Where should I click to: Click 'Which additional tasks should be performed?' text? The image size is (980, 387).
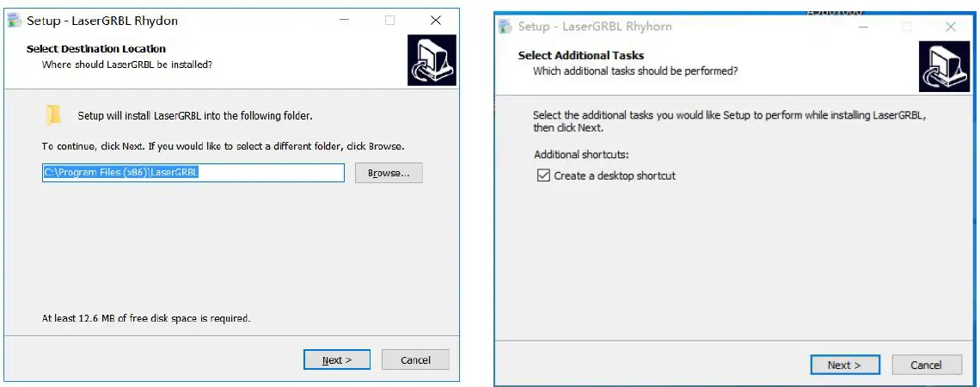635,71
